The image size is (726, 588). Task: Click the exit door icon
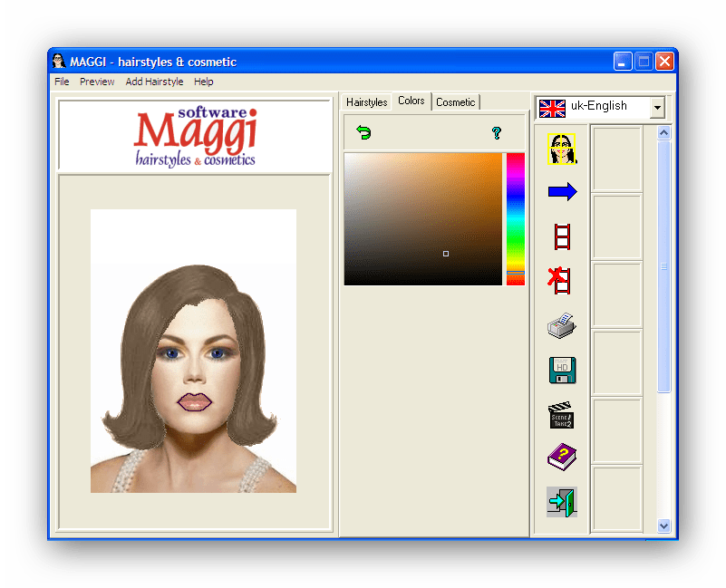(x=562, y=501)
